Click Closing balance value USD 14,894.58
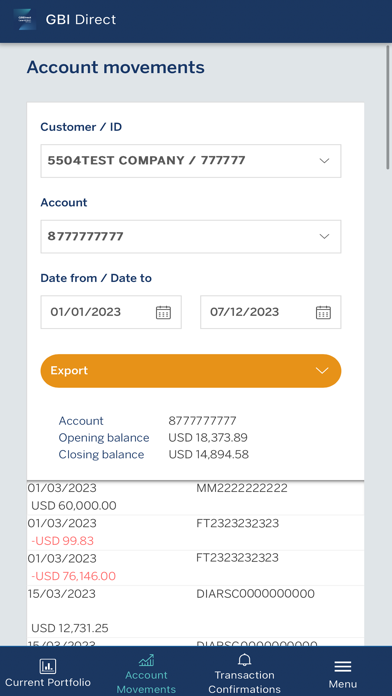This screenshot has height=696, width=392. pyautogui.click(x=208, y=455)
